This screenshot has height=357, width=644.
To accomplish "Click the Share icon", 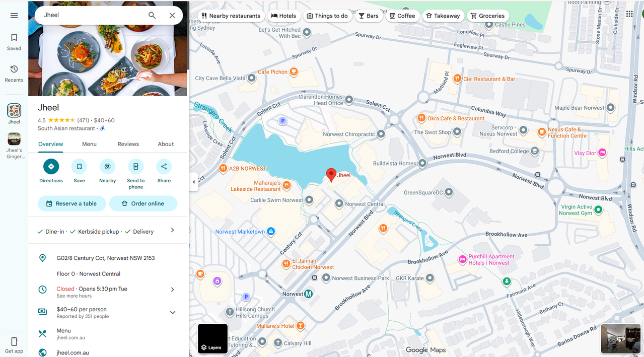I will [x=164, y=167].
